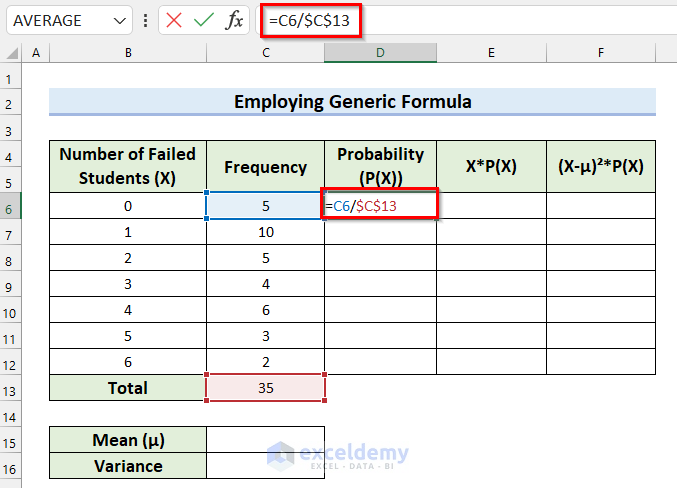Click inside the formula bar text

click(450, 20)
